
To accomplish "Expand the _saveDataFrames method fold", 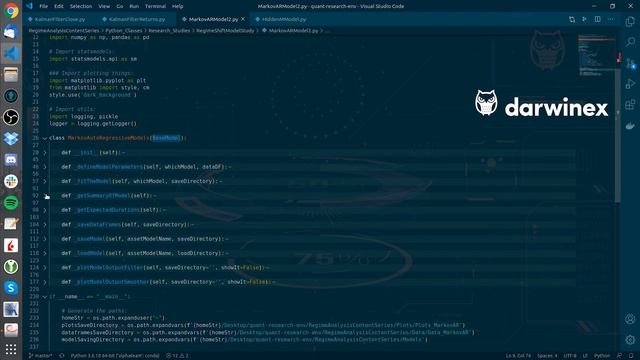I will [x=45, y=224].
